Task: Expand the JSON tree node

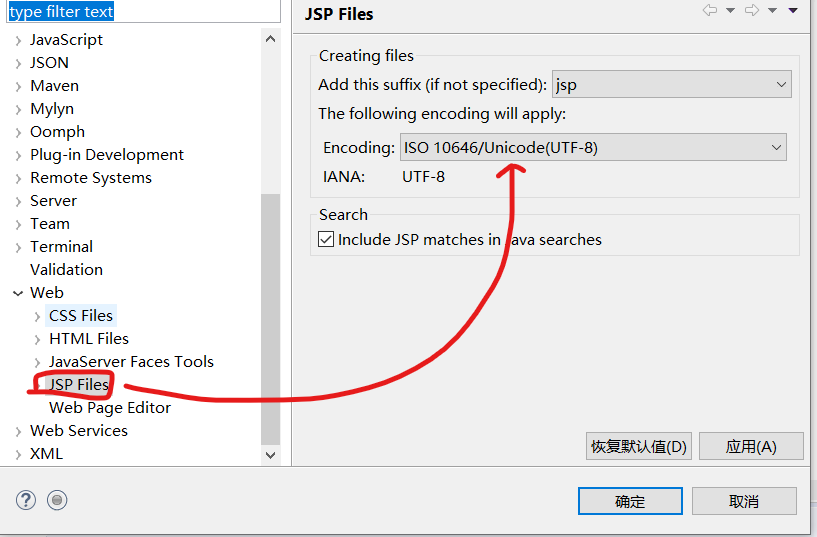Action: point(18,64)
